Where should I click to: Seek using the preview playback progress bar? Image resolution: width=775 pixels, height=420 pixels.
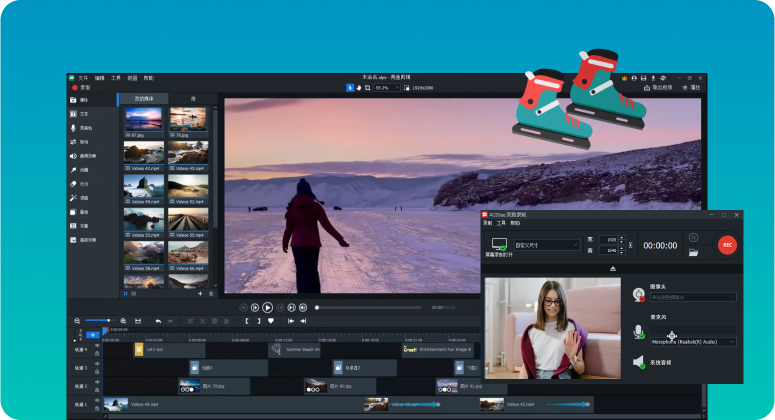pyautogui.click(x=369, y=307)
